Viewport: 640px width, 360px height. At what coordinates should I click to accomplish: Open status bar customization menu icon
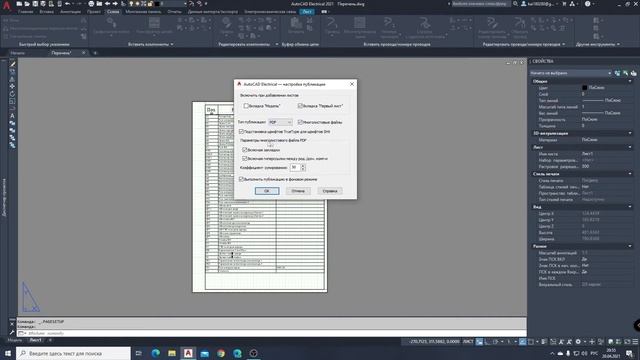pyautogui.click(x=635, y=342)
